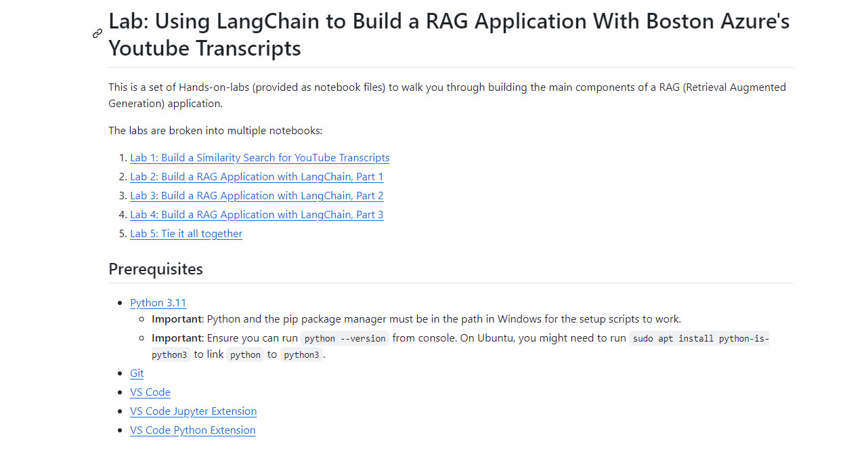
Task: Click the 'python --version' inline code
Action: point(345,338)
